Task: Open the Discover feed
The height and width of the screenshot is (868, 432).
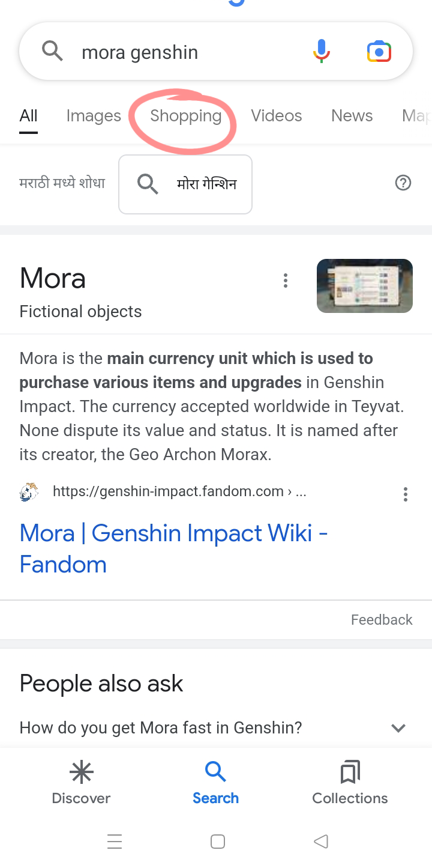Action: coord(81,781)
